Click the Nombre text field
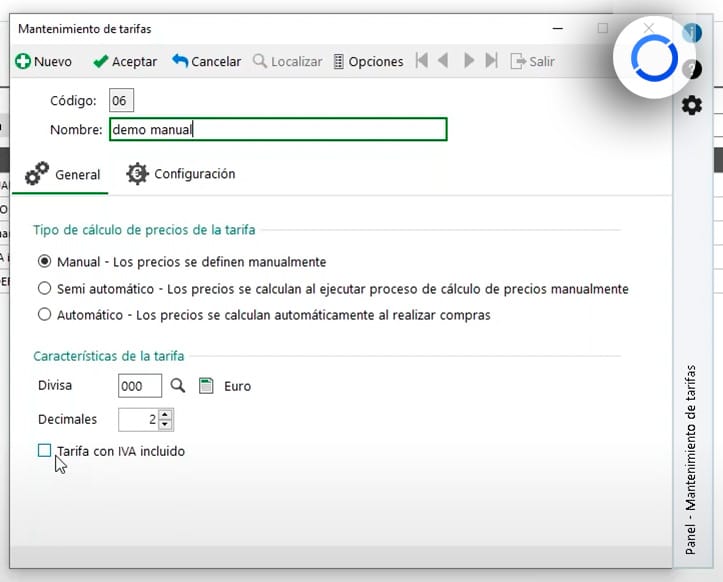The image size is (723, 582). (278, 130)
